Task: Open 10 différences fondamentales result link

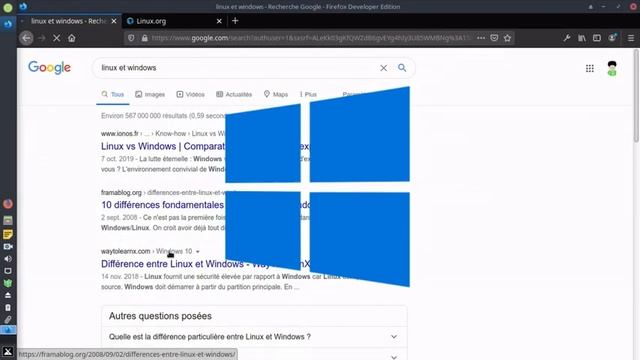Action: pyautogui.click(x=163, y=205)
